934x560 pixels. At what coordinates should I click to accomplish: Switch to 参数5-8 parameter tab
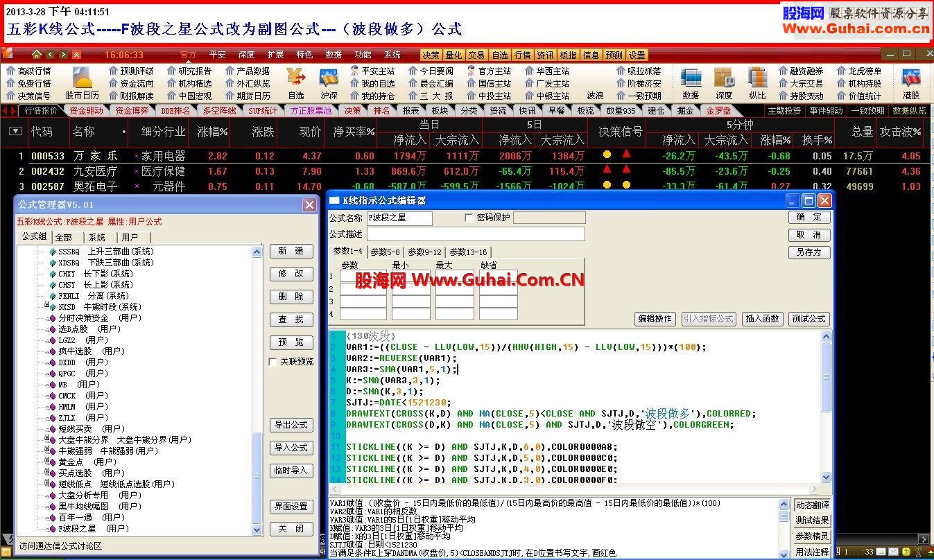[385, 252]
